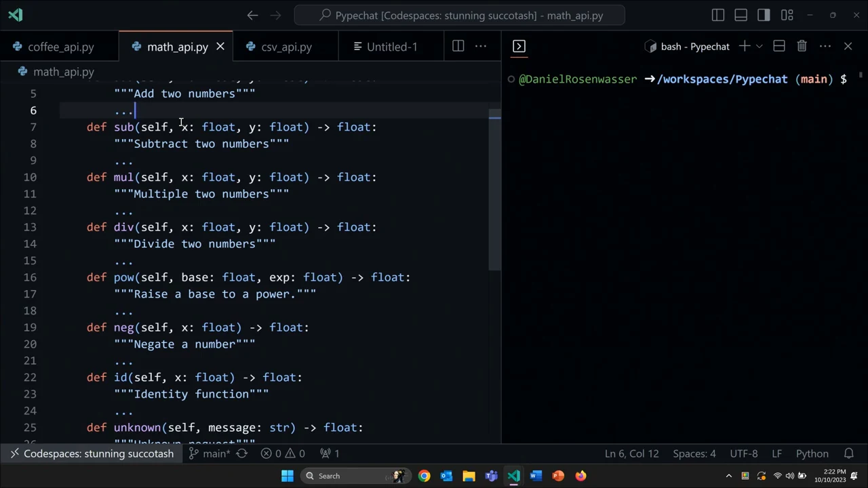This screenshot has height=488, width=868.
Task: Change the Python language mode
Action: point(812,453)
